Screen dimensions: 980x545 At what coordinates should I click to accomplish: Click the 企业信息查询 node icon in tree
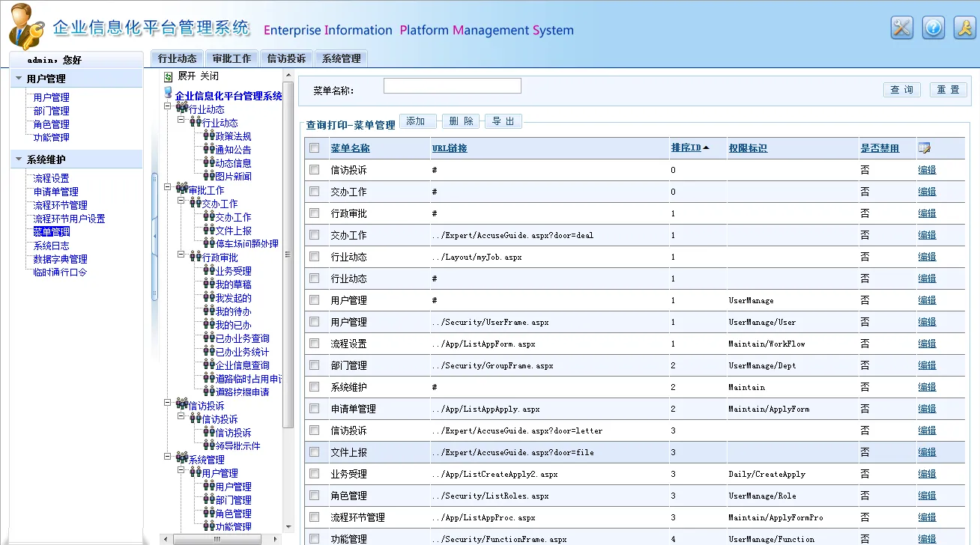209,365
